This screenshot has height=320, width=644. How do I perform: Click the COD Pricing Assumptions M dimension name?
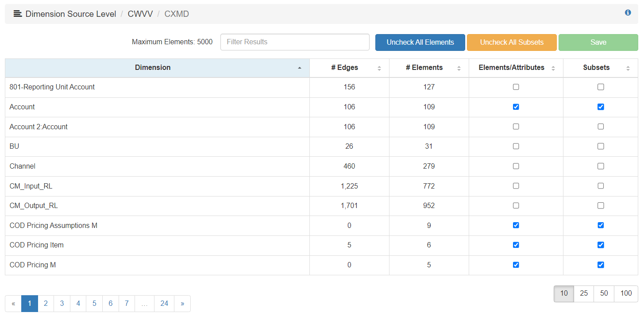(x=54, y=225)
